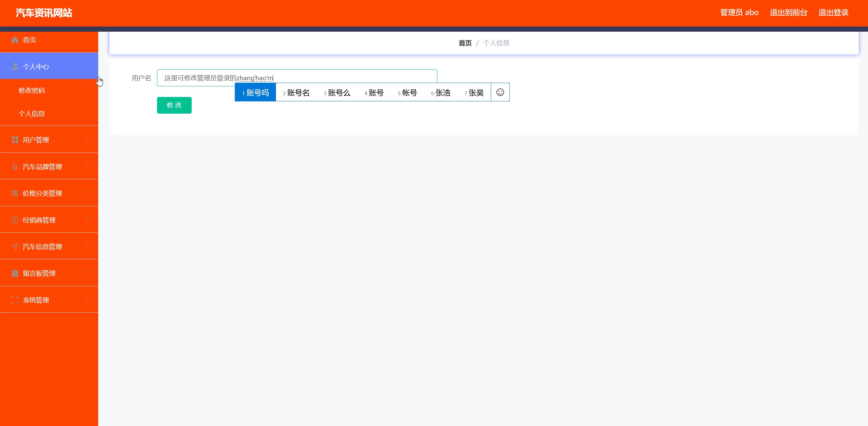Click the microphone icon beside 汽车品牌管理
Screen dimensions: 868x426
click(15, 166)
